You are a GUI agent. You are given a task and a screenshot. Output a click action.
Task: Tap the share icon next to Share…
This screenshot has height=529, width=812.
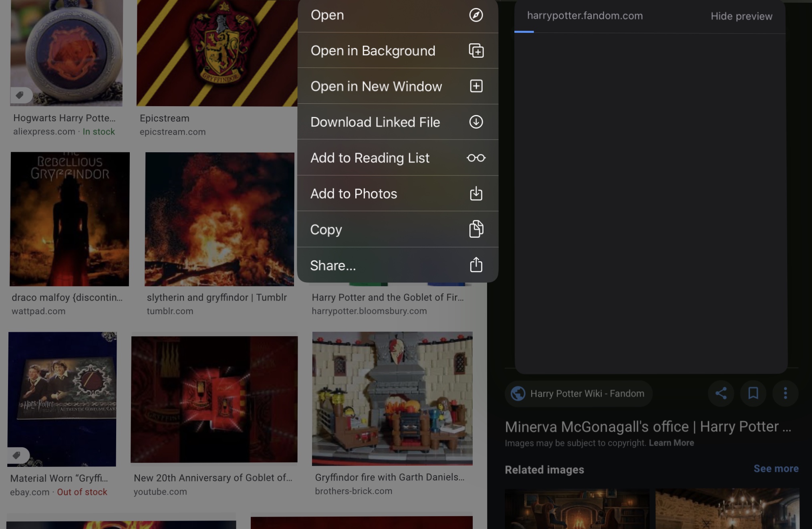pyautogui.click(x=476, y=265)
